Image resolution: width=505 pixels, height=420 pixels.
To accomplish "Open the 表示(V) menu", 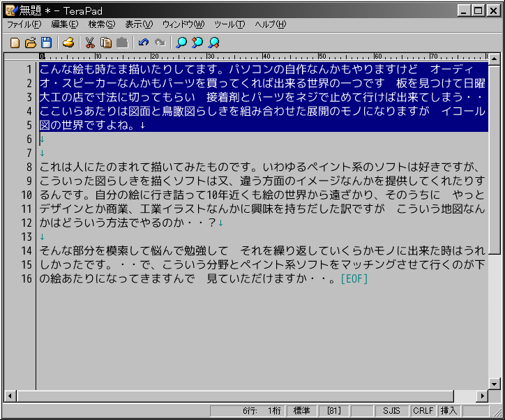I will click(x=139, y=24).
